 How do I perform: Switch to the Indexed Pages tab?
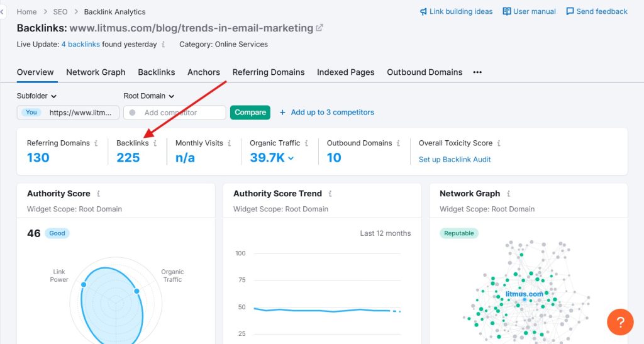[x=346, y=72]
